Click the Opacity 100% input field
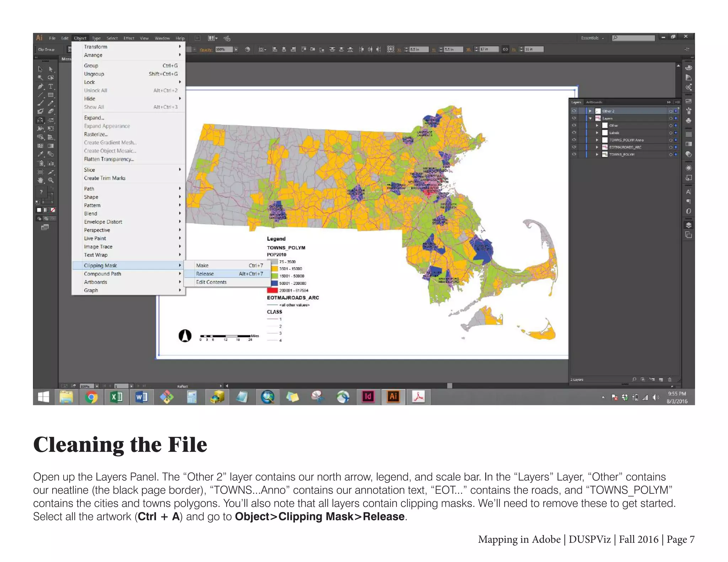Image resolution: width=728 pixels, height=562 pixels. pyautogui.click(x=224, y=49)
